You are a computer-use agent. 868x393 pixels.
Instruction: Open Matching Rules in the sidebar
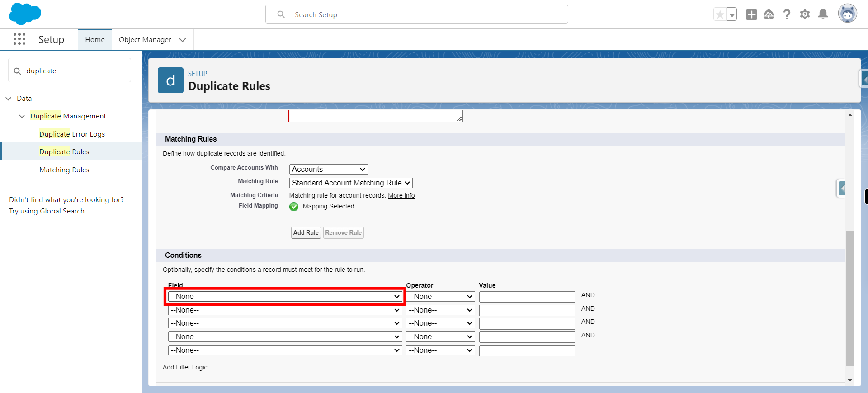(x=64, y=170)
